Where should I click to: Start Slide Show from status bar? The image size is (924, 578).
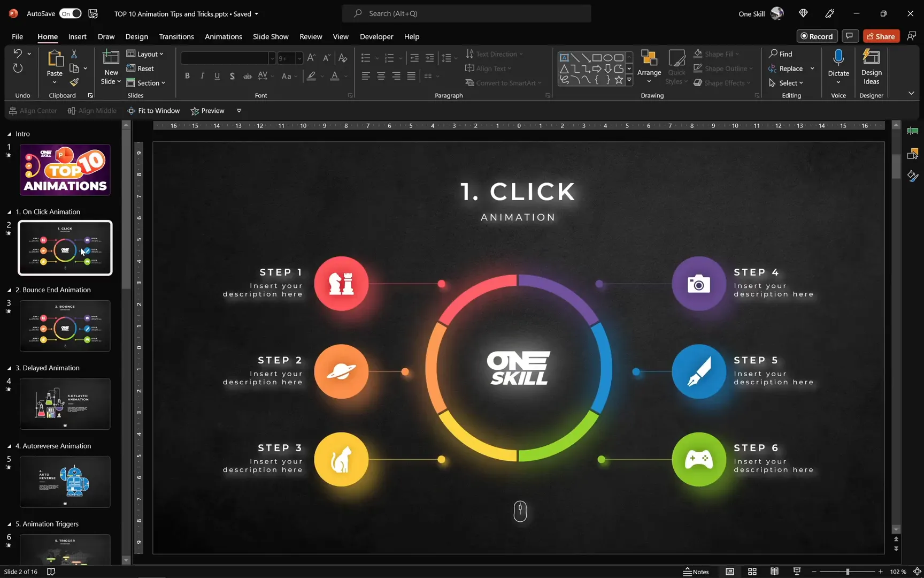(797, 572)
